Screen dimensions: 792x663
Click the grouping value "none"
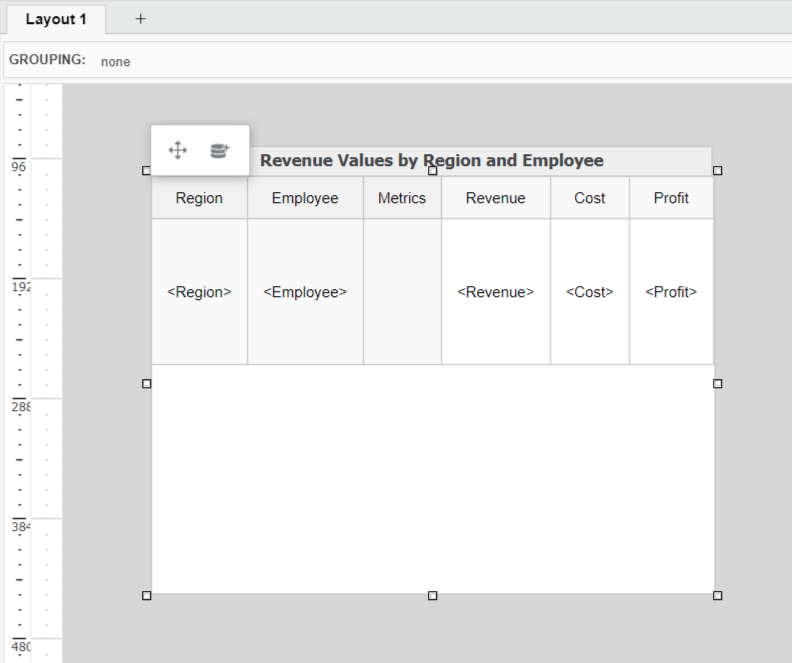click(x=115, y=61)
